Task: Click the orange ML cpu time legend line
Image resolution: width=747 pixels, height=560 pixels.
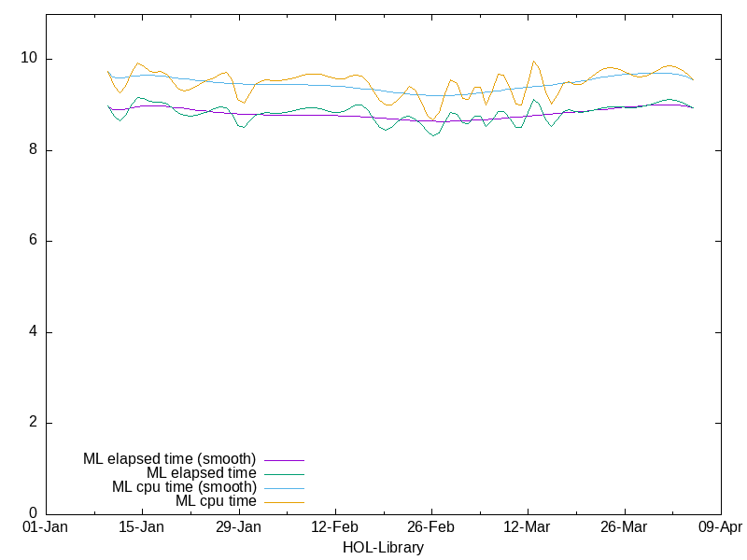Action: click(284, 501)
